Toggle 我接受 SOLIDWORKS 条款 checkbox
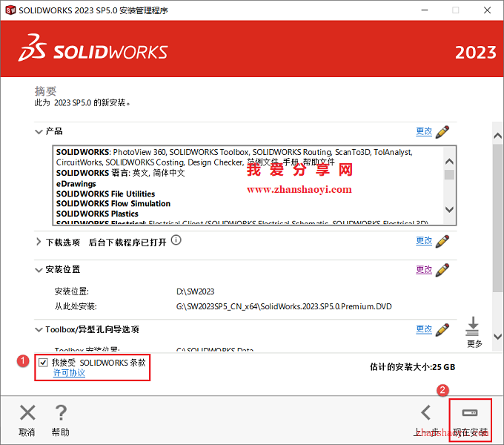Image resolution: width=504 pixels, height=445 pixels. 43,363
